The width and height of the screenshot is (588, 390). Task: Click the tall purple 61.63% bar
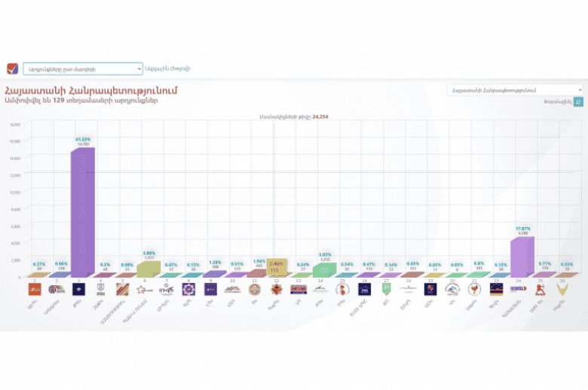click(x=82, y=211)
